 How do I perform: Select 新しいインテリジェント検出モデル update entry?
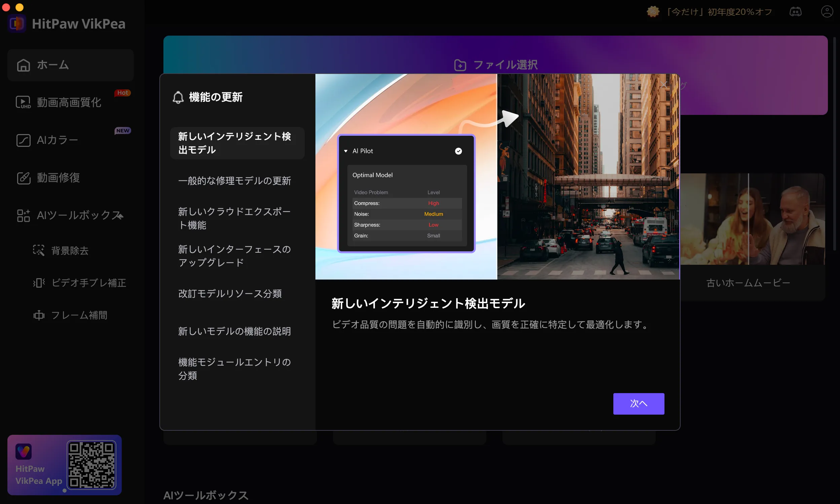point(237,143)
